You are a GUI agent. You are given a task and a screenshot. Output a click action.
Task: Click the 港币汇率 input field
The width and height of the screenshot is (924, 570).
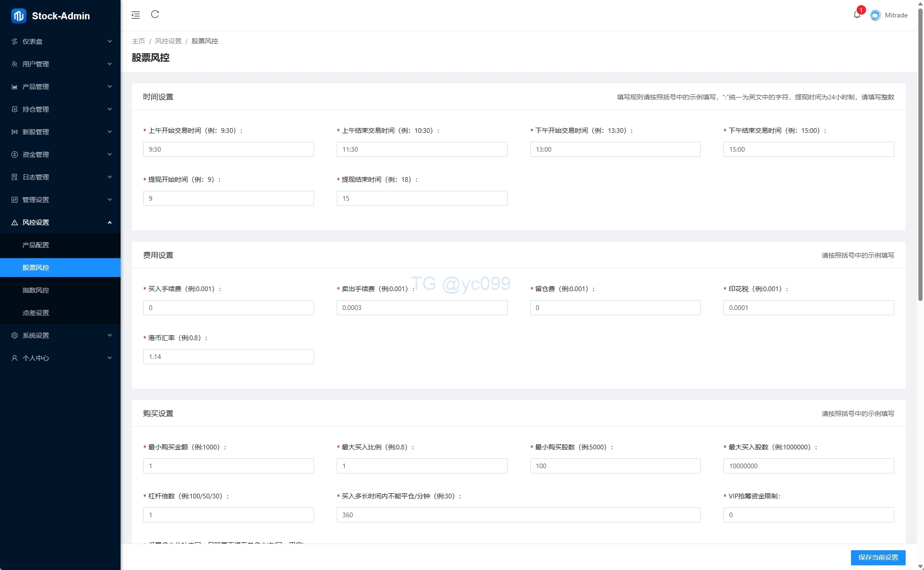click(228, 357)
